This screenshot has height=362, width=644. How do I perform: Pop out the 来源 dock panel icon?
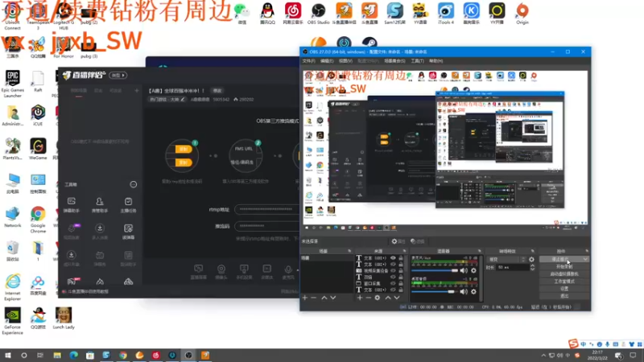click(404, 251)
